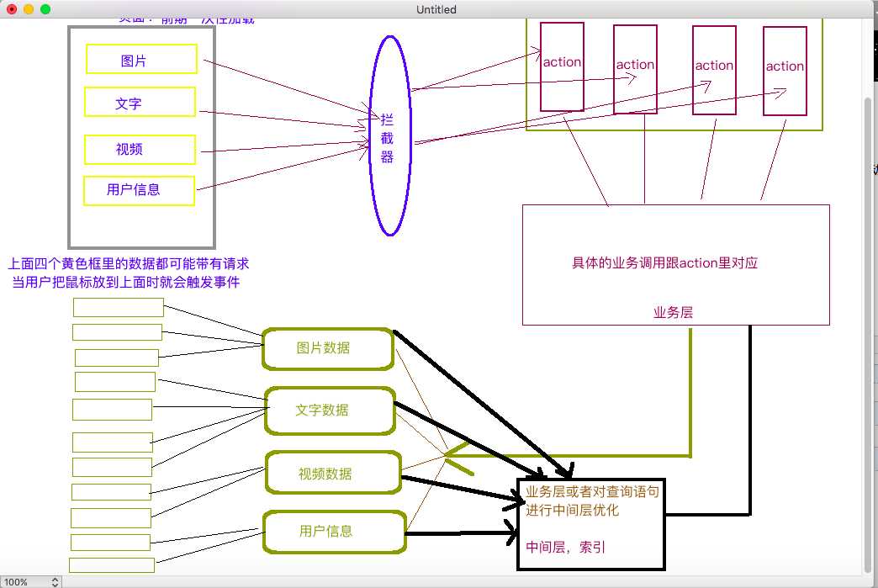Click the text 中间层，索引
This screenshot has width=878, height=588.
point(565,547)
